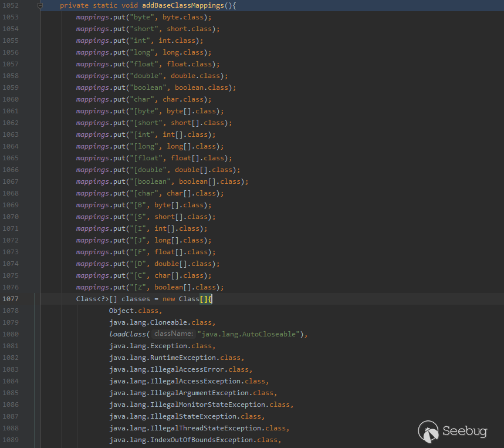This screenshot has width=504, height=448.
Task: Click java.lang.IllegalMonitorStateException.class entry
Action: (201, 405)
